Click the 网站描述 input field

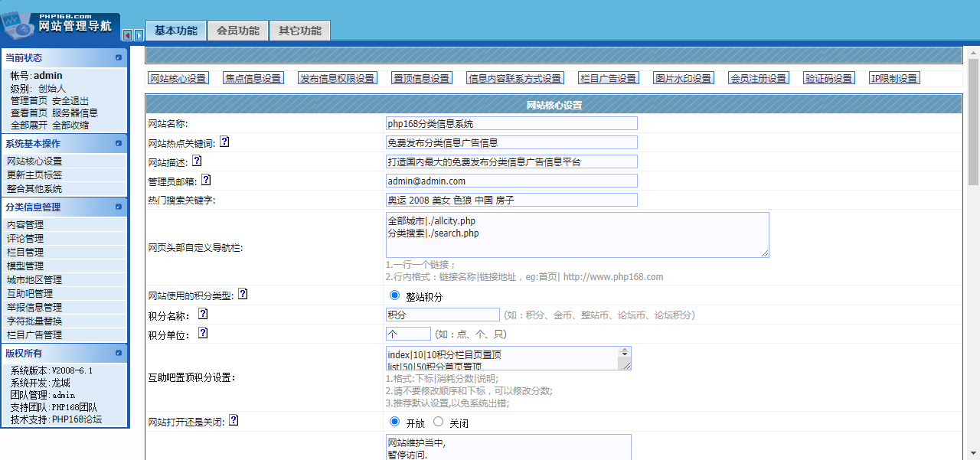[x=511, y=161]
